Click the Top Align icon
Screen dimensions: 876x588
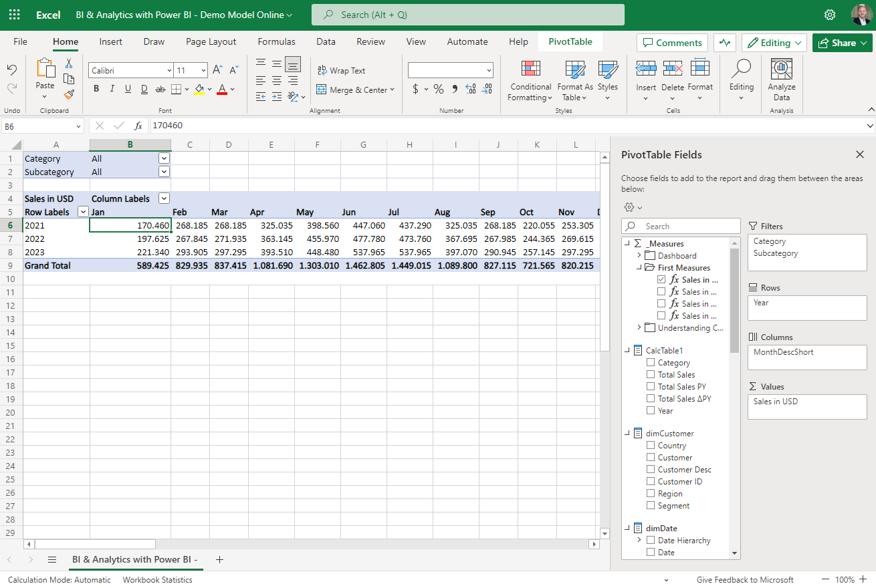coord(261,63)
